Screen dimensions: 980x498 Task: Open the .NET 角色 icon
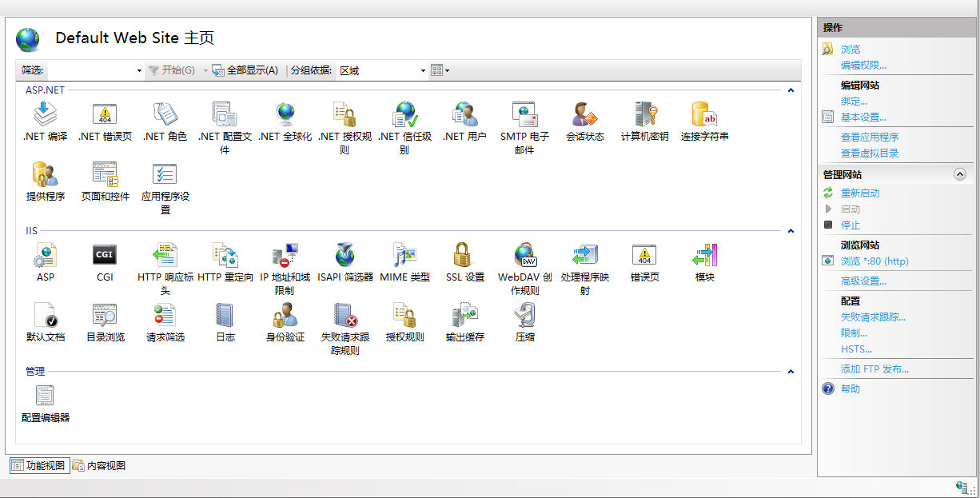pos(165,115)
